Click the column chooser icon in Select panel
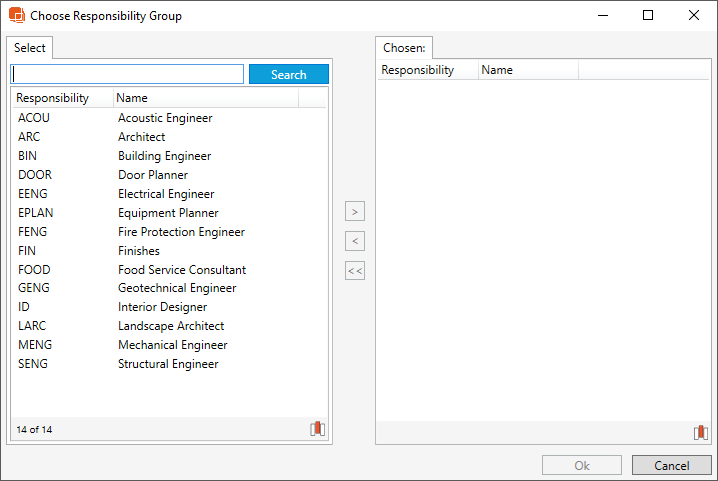718x481 pixels. pos(318,429)
